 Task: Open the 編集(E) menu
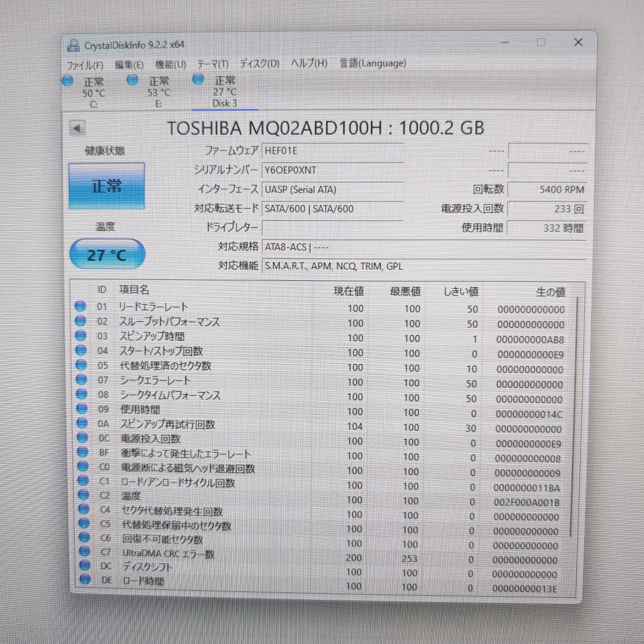click(x=129, y=65)
